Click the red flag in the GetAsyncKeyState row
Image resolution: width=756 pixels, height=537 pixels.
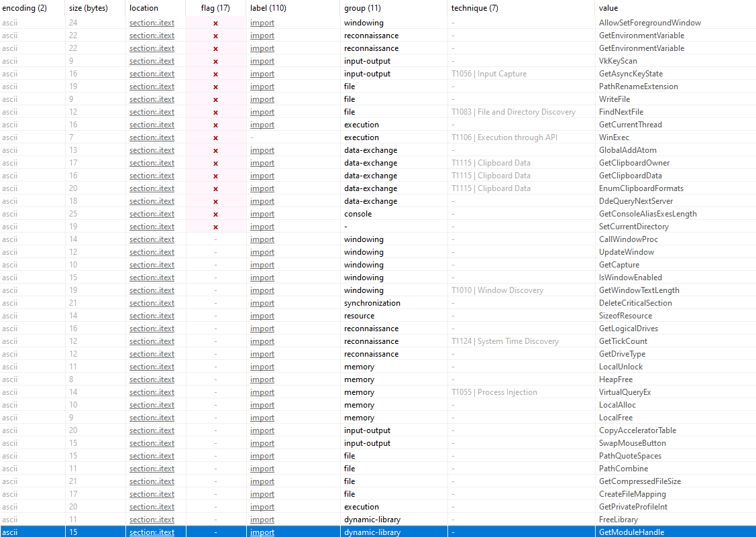pyautogui.click(x=215, y=74)
